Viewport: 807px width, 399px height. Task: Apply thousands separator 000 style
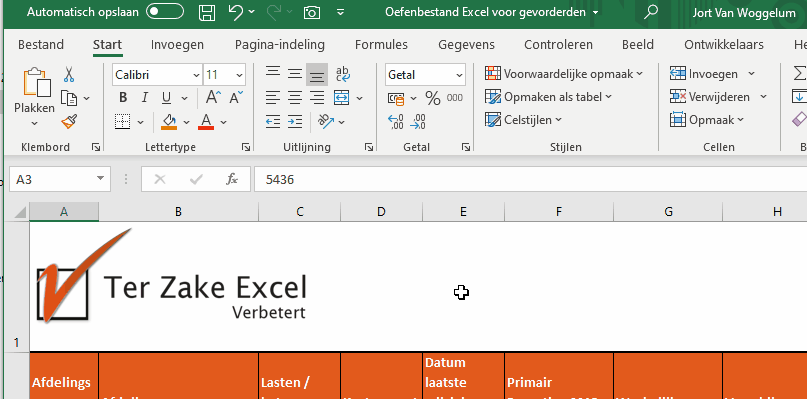(x=454, y=98)
